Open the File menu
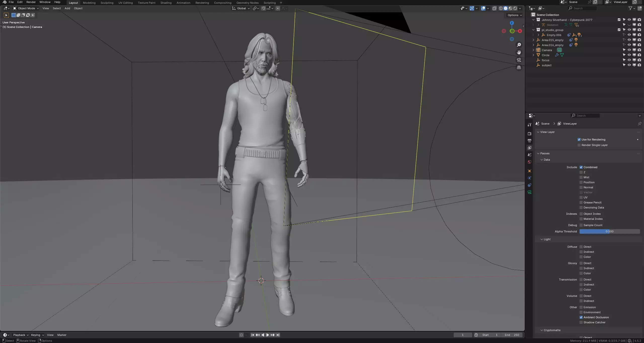This screenshot has width=644, height=343. pyautogui.click(x=11, y=2)
